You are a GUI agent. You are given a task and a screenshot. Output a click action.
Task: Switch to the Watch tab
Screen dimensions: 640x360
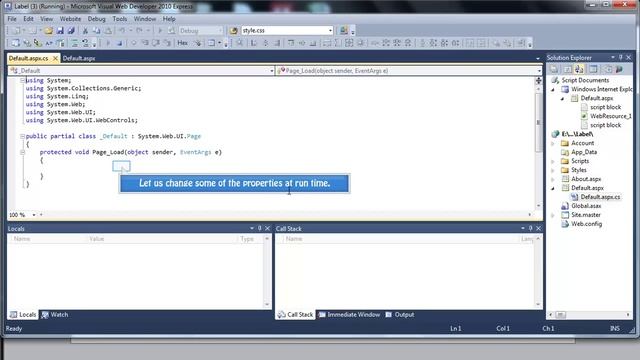[x=55, y=315]
